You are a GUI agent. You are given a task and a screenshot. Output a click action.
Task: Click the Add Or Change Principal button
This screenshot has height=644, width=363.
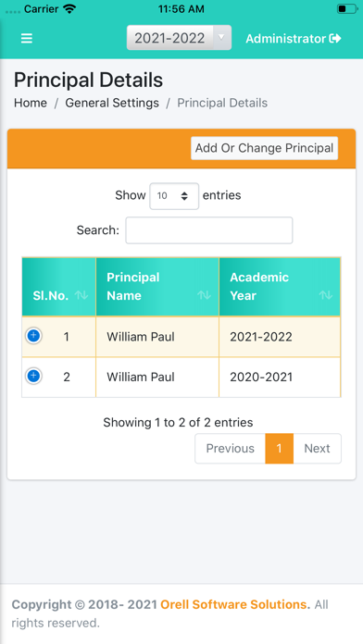(264, 148)
